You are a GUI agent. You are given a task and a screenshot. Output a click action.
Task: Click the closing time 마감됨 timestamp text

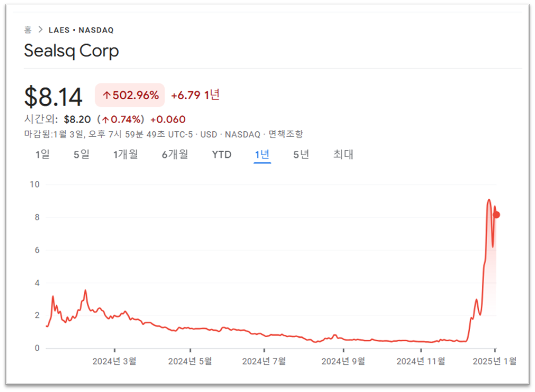click(108, 134)
